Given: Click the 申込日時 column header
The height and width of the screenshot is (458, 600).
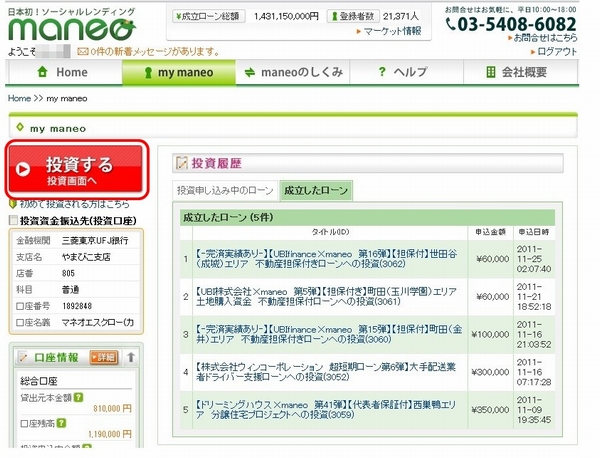Looking at the screenshot, I should click(534, 232).
